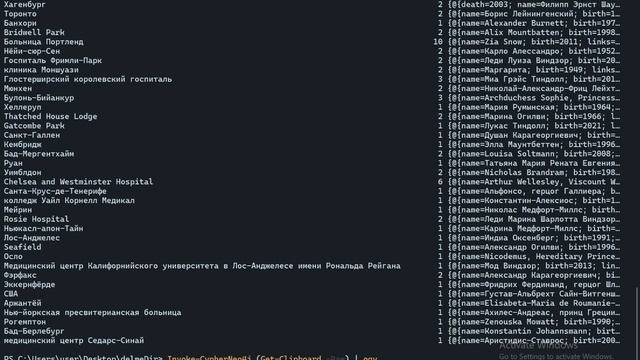The width and height of the screenshot is (640, 360).
Task: Click 'name=Arthur Wellesley, Viscount' record
Action: tap(534, 182)
